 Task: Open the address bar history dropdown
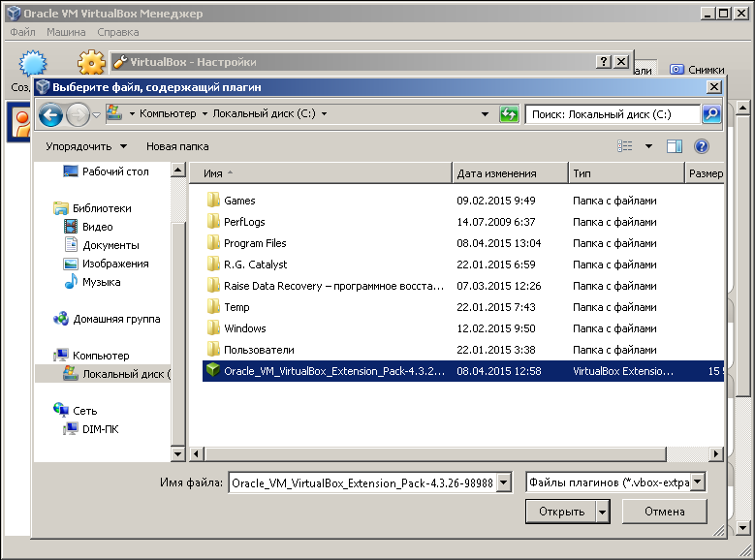coord(485,114)
